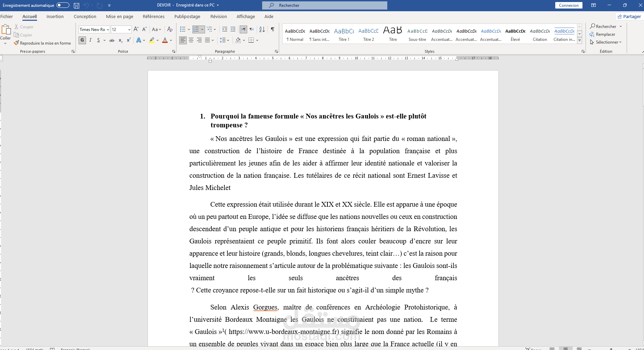Toggle paragraph marks display (¶)
The image size is (644, 350).
click(273, 29)
